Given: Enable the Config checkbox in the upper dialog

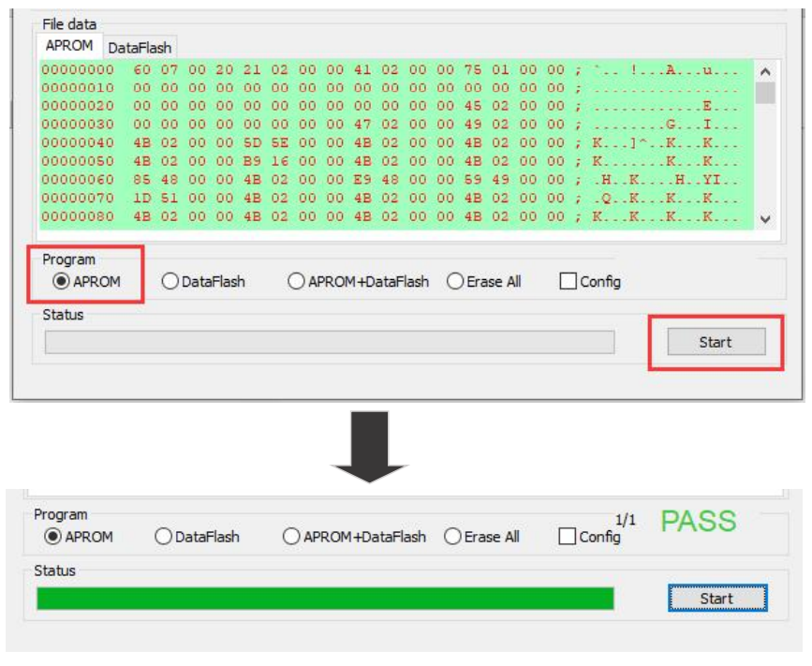Looking at the screenshot, I should (568, 281).
